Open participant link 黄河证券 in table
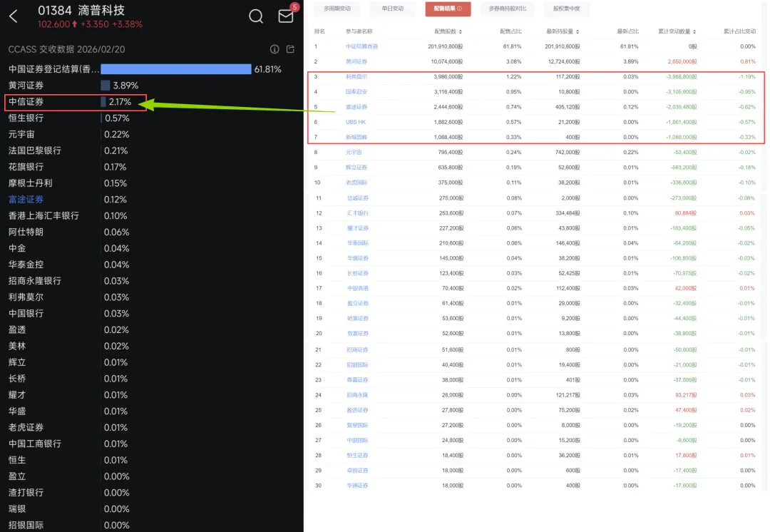770x532 pixels. (x=356, y=62)
